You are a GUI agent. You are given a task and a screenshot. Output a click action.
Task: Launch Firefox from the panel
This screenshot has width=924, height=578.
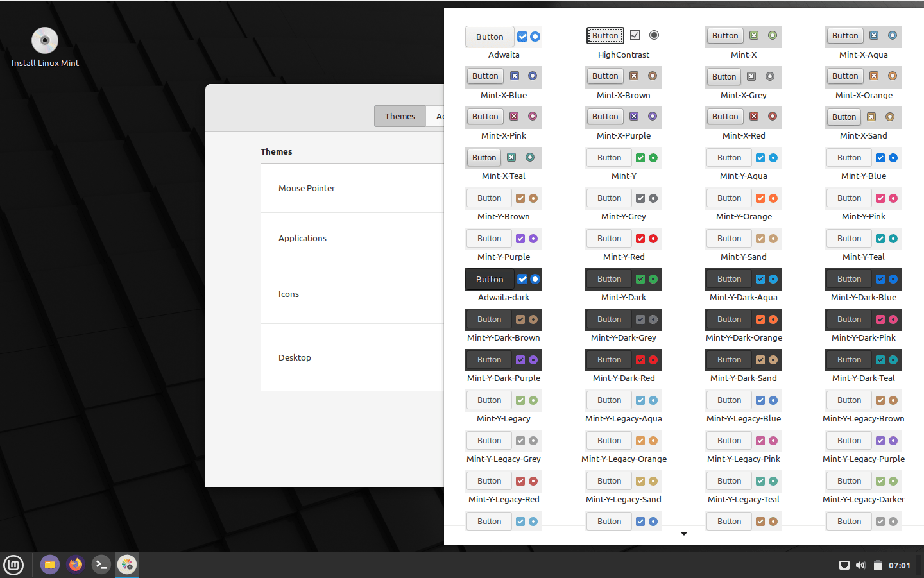click(76, 565)
